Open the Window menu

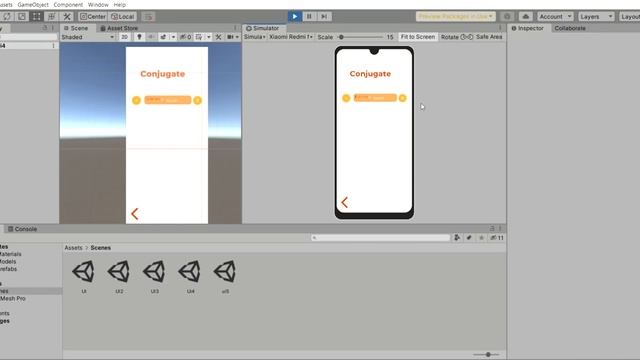[x=98, y=4]
